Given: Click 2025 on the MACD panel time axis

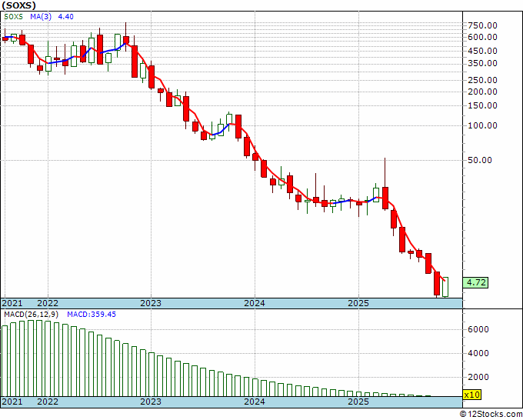Looking at the screenshot, I should (x=358, y=402).
